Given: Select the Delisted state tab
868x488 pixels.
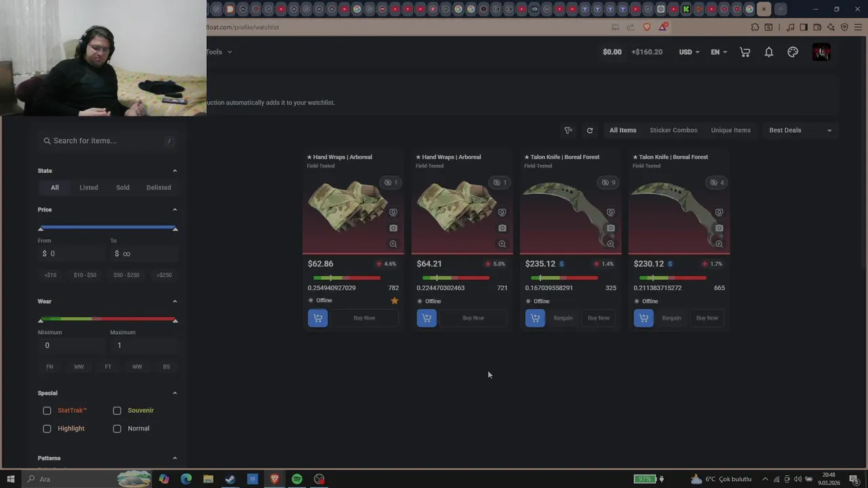Looking at the screenshot, I should pos(159,188).
